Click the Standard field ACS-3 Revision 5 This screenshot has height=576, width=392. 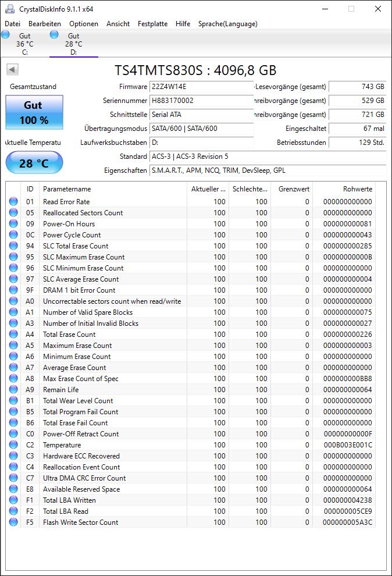click(268, 157)
